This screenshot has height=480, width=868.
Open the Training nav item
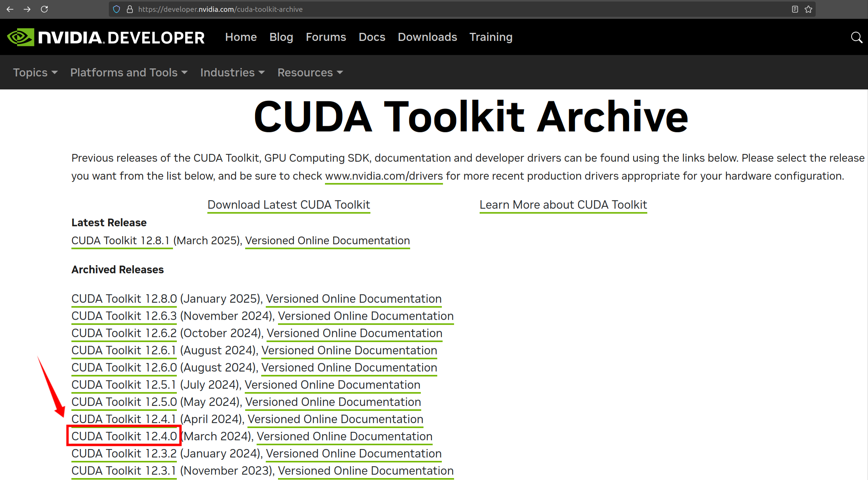pyautogui.click(x=491, y=37)
